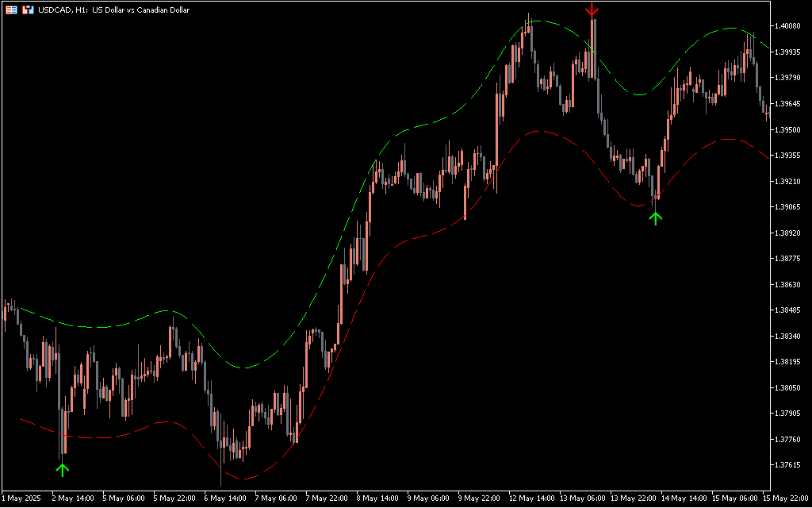This screenshot has width=812, height=508.
Task: Click the 1 May 2025 date label
Action: pos(21,498)
